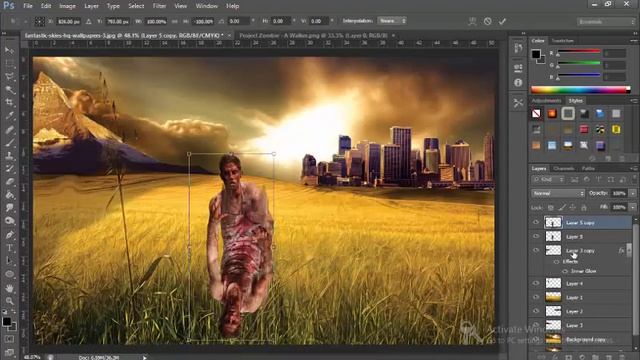The image size is (640, 360).
Task: Open the layer filter Kind dropdown
Action: [x=548, y=180]
